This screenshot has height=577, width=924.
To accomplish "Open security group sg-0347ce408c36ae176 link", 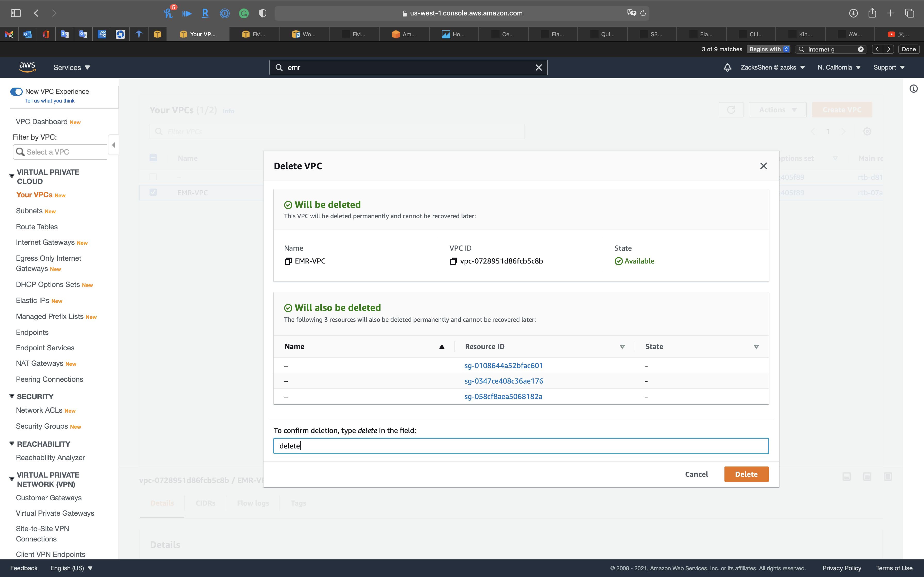I will pos(503,381).
